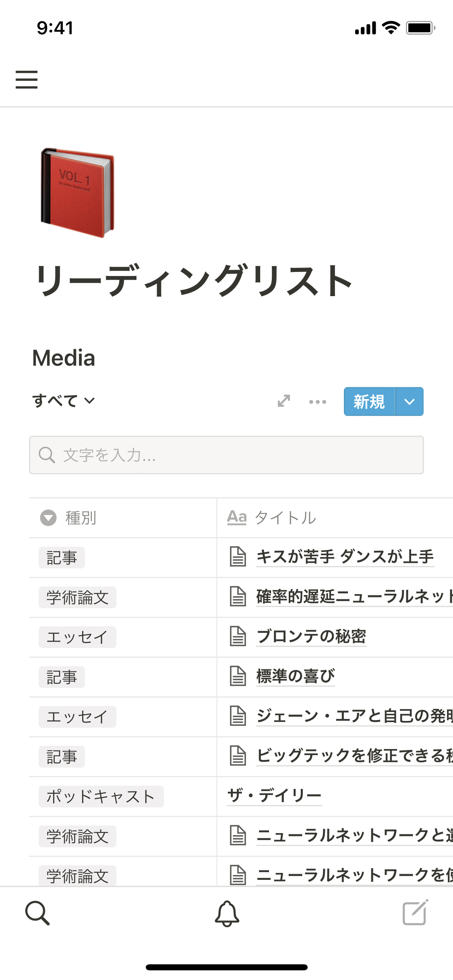Open the タイトル column header menu
Viewport: 453px width, 980px height.
pyautogui.click(x=285, y=518)
